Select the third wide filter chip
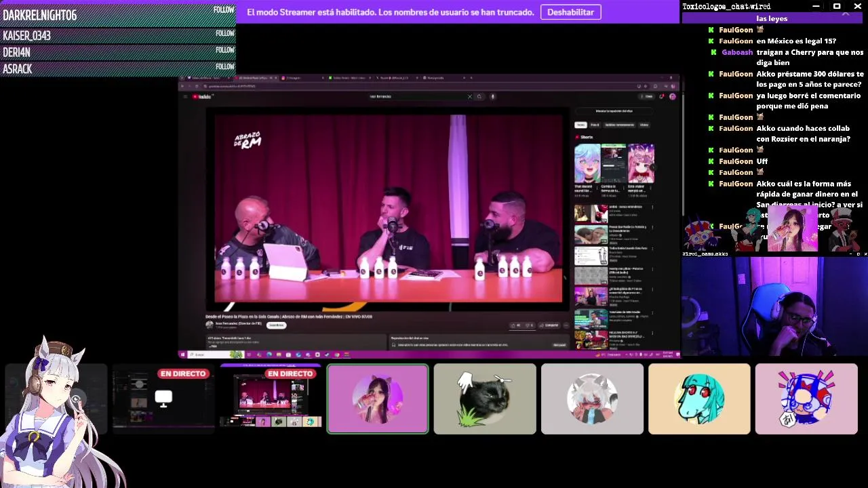Image resolution: width=868 pixels, height=488 pixels. click(x=619, y=125)
